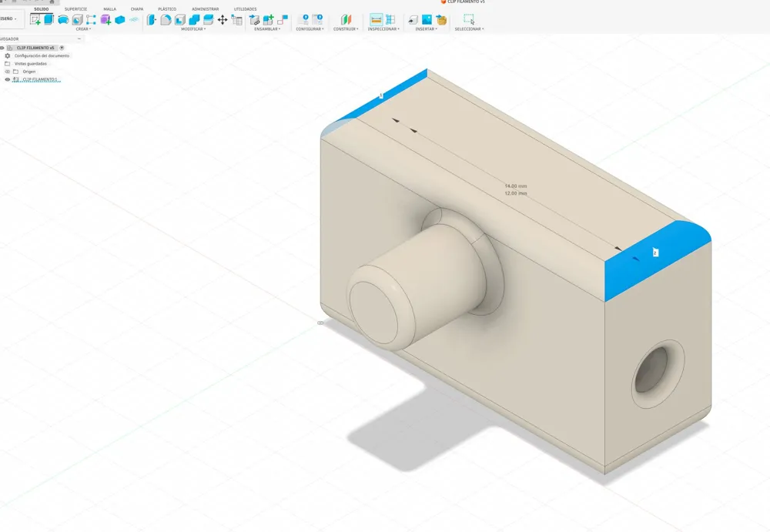This screenshot has width=770, height=532.
Task: Select the Insert Canvas image tool
Action: (427, 20)
